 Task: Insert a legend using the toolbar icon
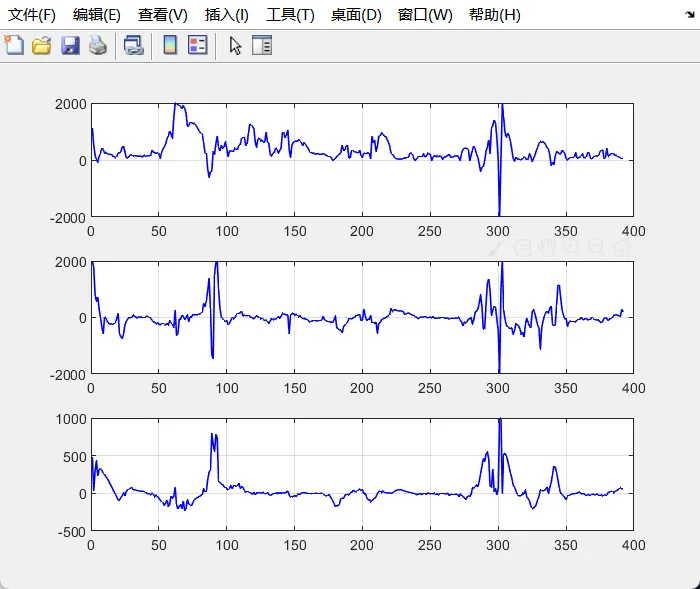[198, 45]
